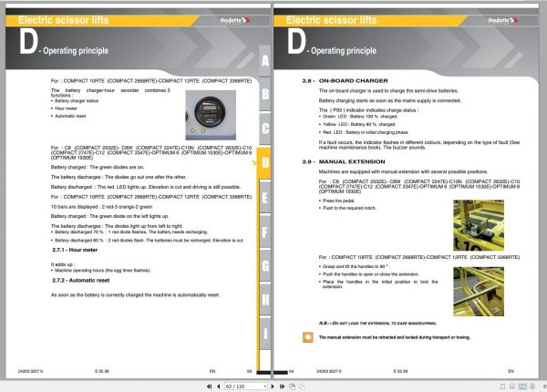Open section tab I
Image resolution: width=547 pixels, height=392 pixels.
[265, 334]
